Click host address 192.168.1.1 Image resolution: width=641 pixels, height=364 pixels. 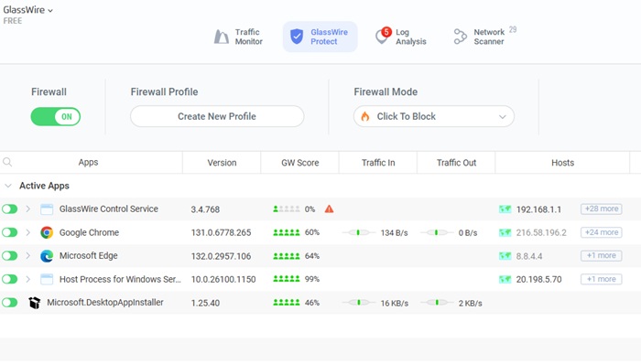[538, 209]
